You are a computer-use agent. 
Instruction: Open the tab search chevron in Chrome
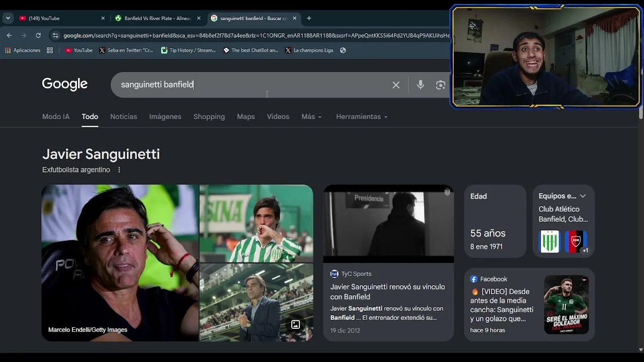coord(8,18)
